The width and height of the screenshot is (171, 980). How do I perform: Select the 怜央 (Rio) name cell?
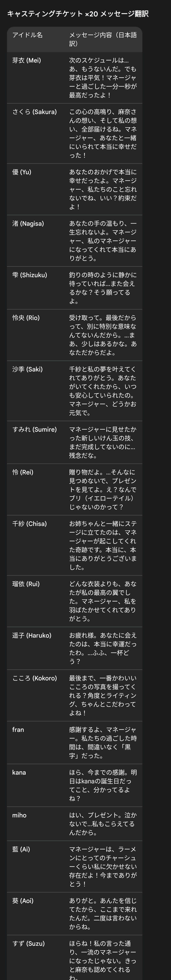[x=26, y=318]
